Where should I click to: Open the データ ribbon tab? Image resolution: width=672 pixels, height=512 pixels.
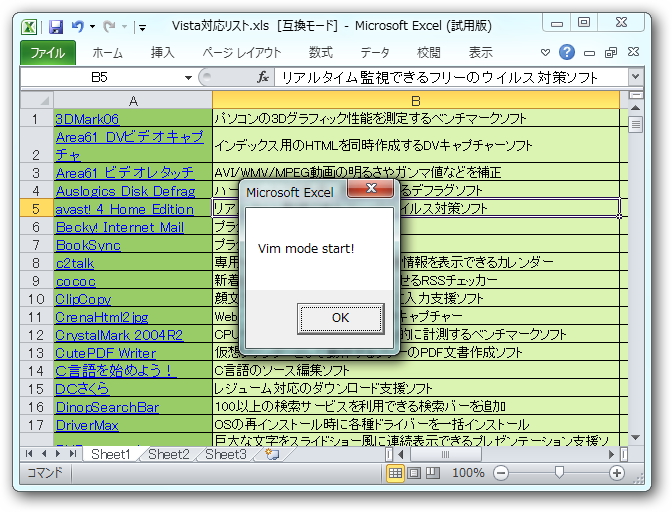click(x=375, y=53)
